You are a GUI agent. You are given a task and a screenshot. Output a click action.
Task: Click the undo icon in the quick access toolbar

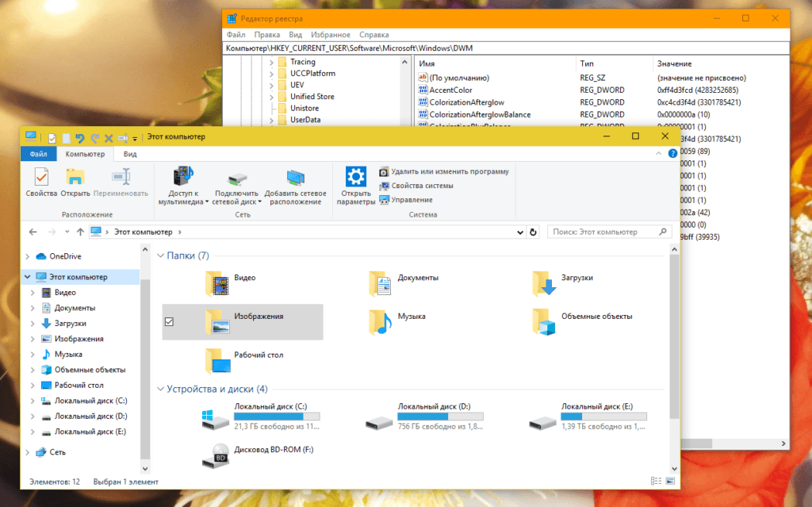80,137
